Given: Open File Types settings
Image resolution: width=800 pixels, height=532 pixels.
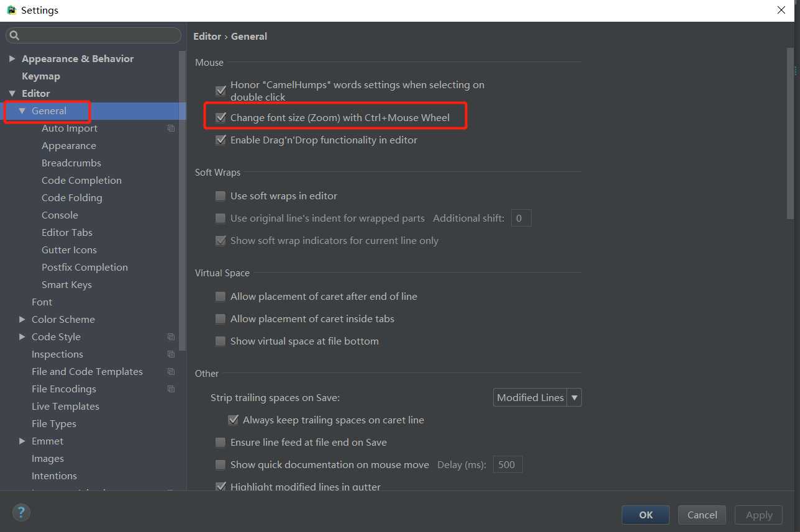Looking at the screenshot, I should [54, 424].
